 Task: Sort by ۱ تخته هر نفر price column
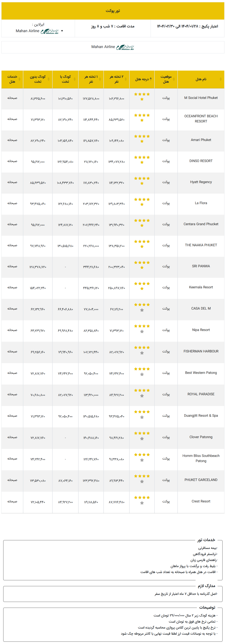click(x=91, y=79)
